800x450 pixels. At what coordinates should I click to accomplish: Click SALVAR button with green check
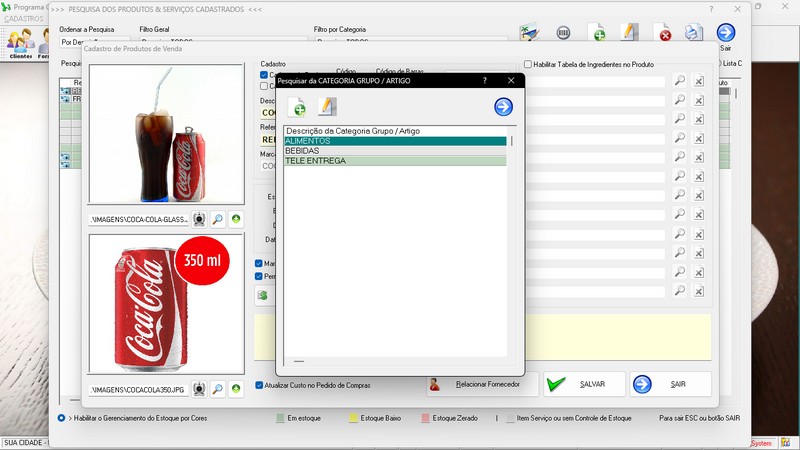point(584,384)
